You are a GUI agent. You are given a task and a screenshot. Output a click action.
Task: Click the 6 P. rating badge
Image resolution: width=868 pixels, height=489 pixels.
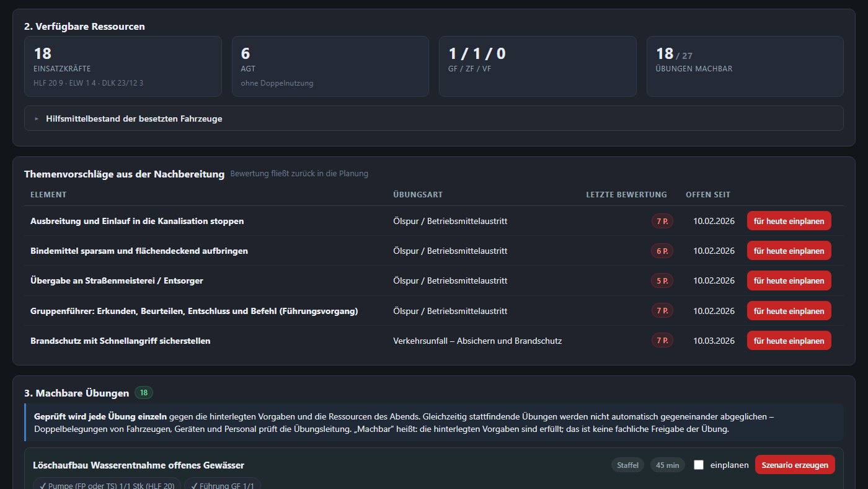(x=662, y=251)
